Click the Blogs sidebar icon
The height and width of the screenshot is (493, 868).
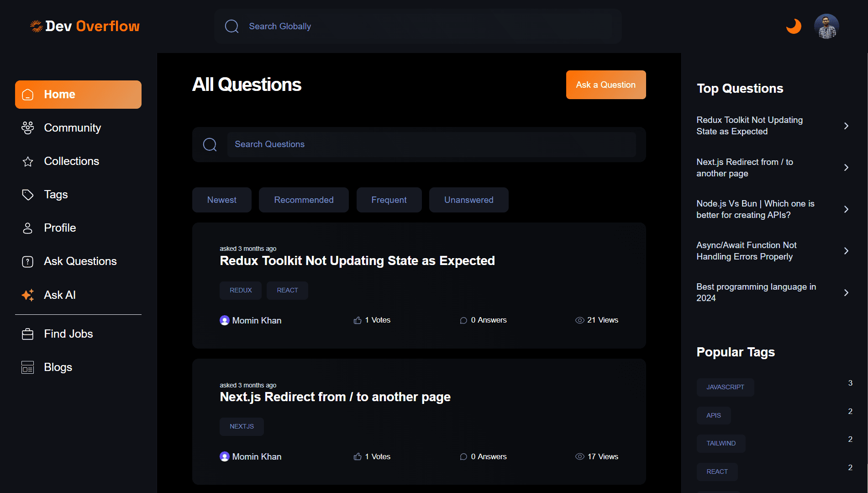tap(28, 367)
